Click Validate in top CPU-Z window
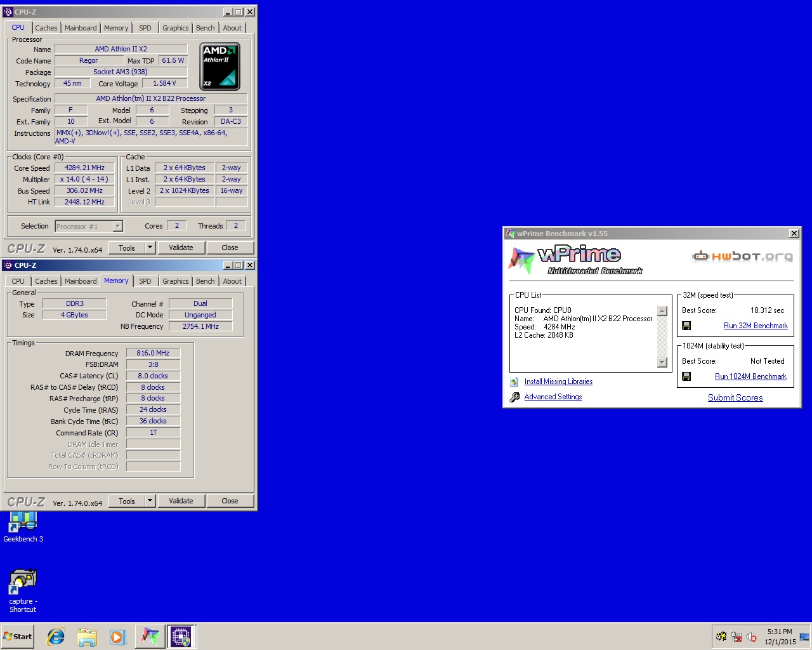812x650 pixels. tap(181, 248)
